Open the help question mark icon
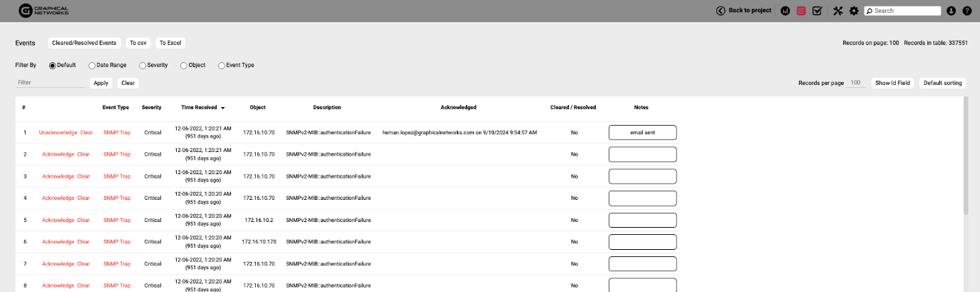The width and height of the screenshot is (980, 292). (x=967, y=11)
